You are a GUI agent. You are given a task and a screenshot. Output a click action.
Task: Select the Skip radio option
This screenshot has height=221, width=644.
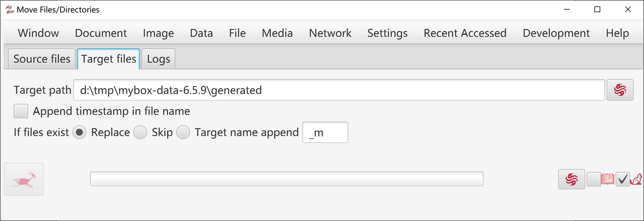click(x=140, y=133)
